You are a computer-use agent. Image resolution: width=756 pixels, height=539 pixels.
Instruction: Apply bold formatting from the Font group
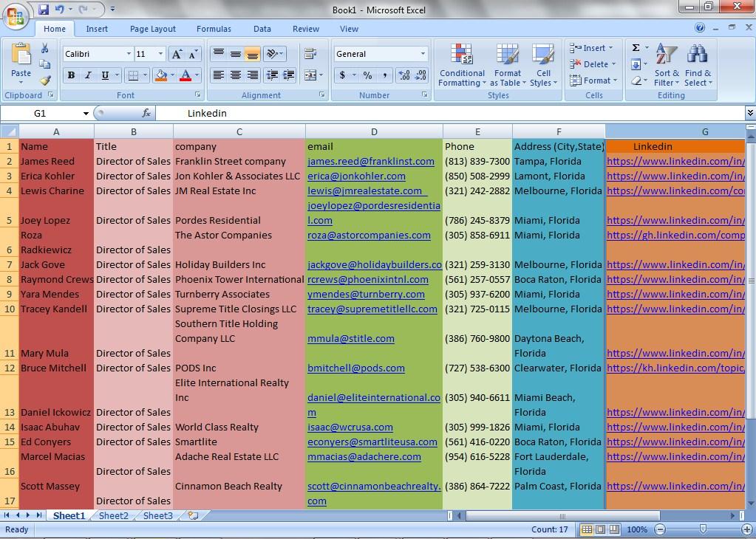tap(71, 75)
